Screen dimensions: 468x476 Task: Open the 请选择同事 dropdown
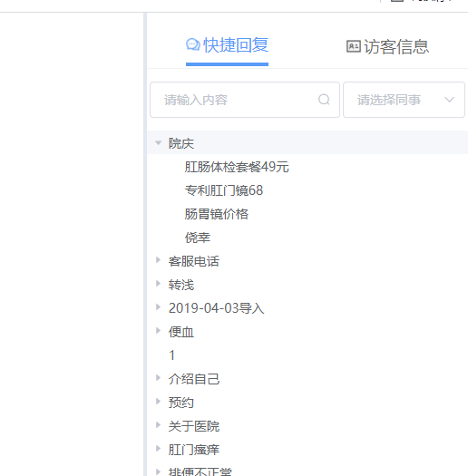404,100
